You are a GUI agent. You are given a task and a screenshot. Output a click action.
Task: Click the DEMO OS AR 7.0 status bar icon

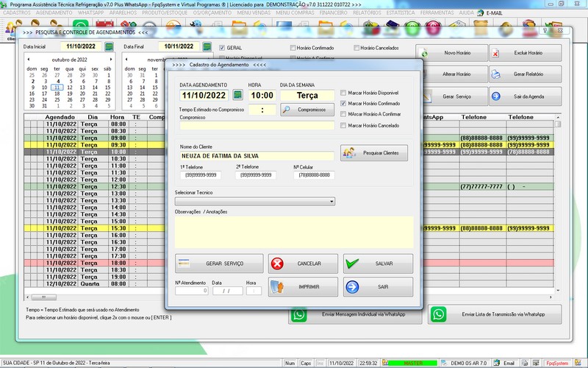tap(444, 363)
